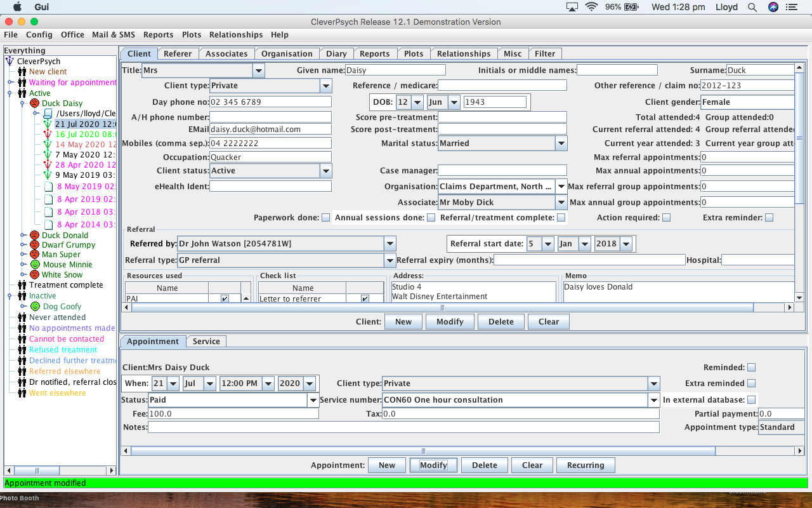Tick the Referral/treatment complete checkbox
The image size is (812, 508).
click(560, 218)
